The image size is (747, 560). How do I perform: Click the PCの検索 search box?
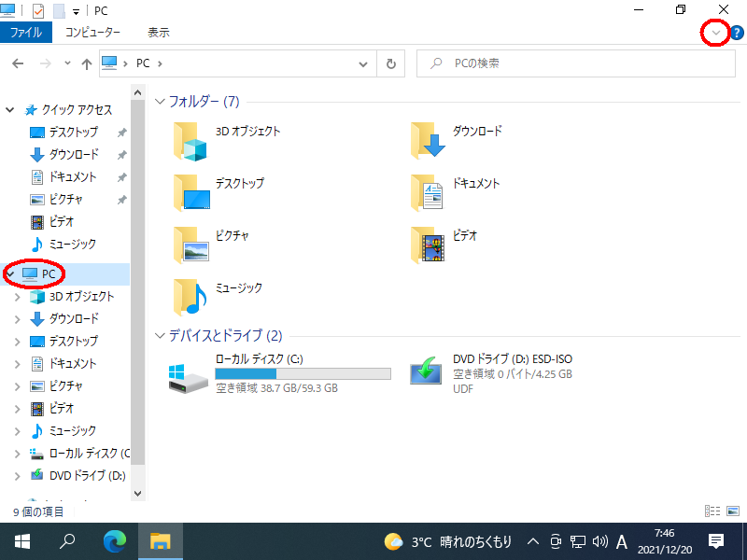click(579, 63)
